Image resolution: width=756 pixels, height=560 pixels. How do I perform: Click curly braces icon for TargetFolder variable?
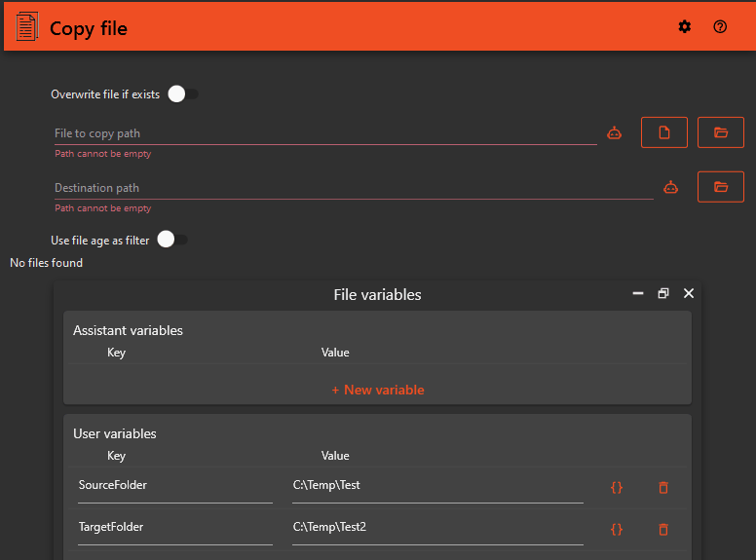(617, 530)
